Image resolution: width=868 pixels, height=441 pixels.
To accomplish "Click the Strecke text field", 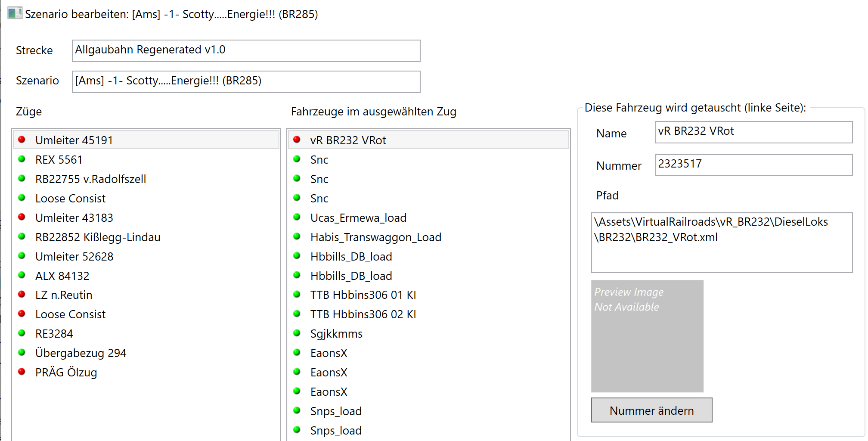I will 246,50.
